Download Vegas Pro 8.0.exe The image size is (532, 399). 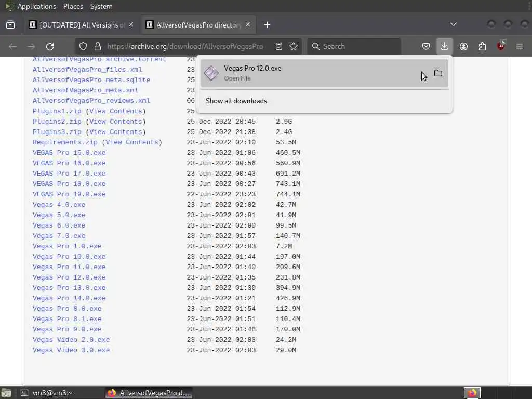click(x=67, y=309)
